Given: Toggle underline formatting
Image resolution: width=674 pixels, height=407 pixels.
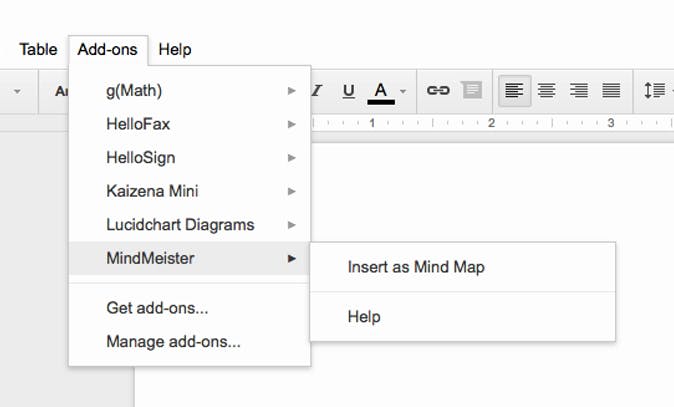Looking at the screenshot, I should coord(348,91).
